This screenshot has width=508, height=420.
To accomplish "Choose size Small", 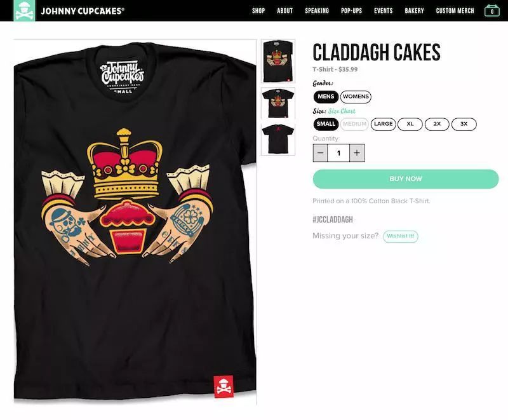I will 326,124.
